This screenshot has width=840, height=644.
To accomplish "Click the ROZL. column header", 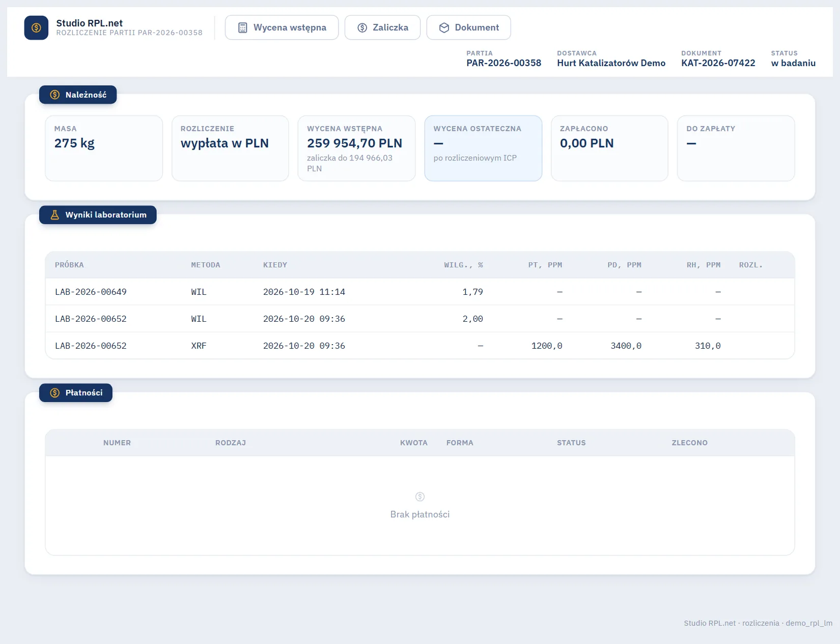I will (x=751, y=265).
